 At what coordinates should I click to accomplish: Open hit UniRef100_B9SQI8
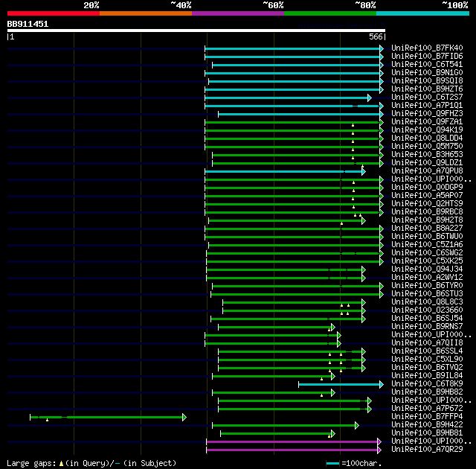point(427,81)
